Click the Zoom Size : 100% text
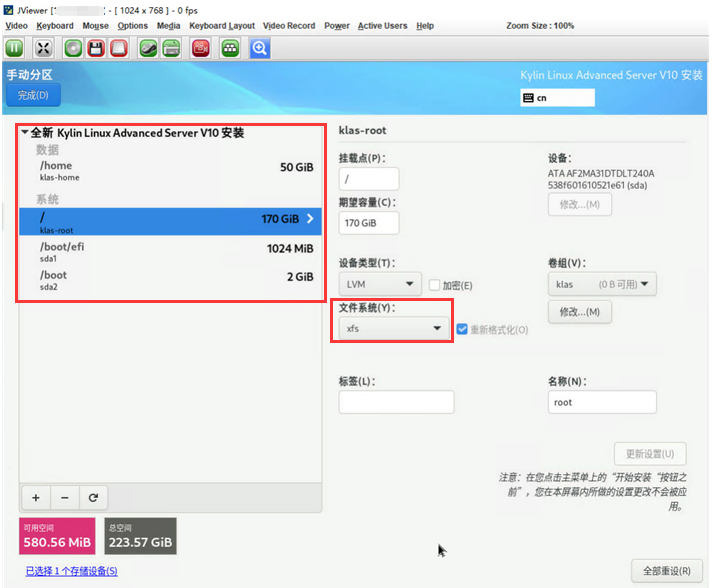Screen dimensions: 714x588 [540, 26]
